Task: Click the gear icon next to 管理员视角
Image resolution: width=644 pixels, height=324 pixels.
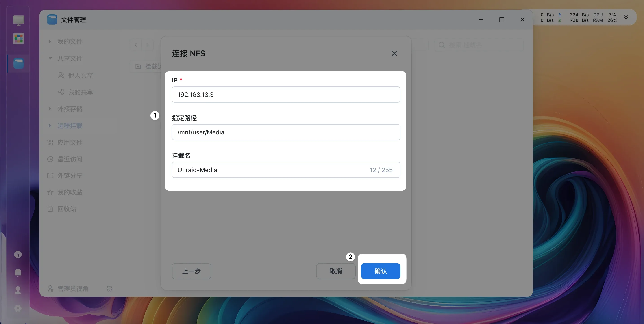Action: [109, 289]
